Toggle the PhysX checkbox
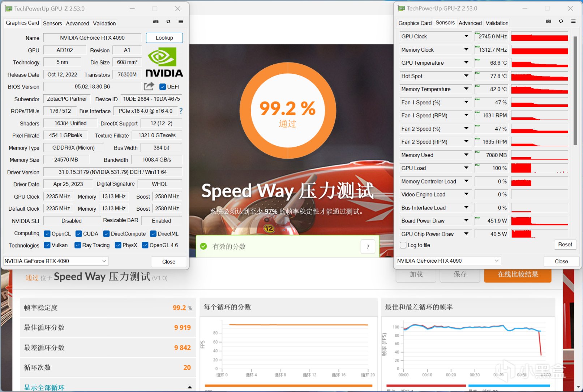The height and width of the screenshot is (392, 583). point(118,245)
